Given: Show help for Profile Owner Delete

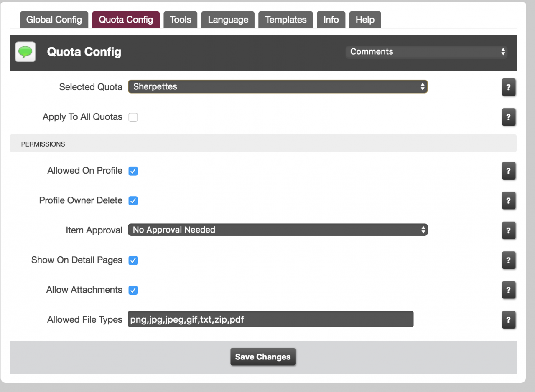Looking at the screenshot, I should coord(508,201).
